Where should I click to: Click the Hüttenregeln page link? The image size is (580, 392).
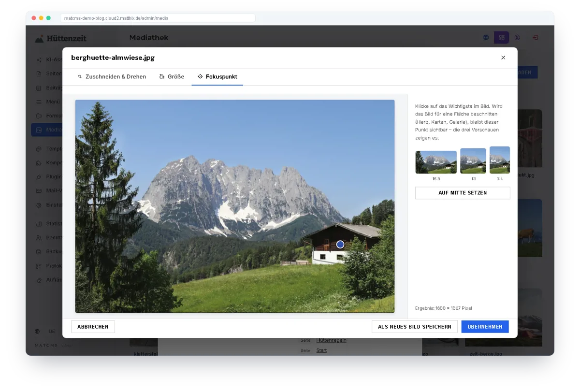click(x=332, y=340)
